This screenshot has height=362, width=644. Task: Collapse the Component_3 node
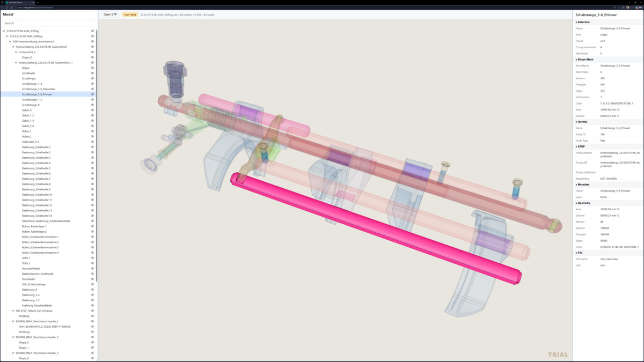[x=16, y=52]
